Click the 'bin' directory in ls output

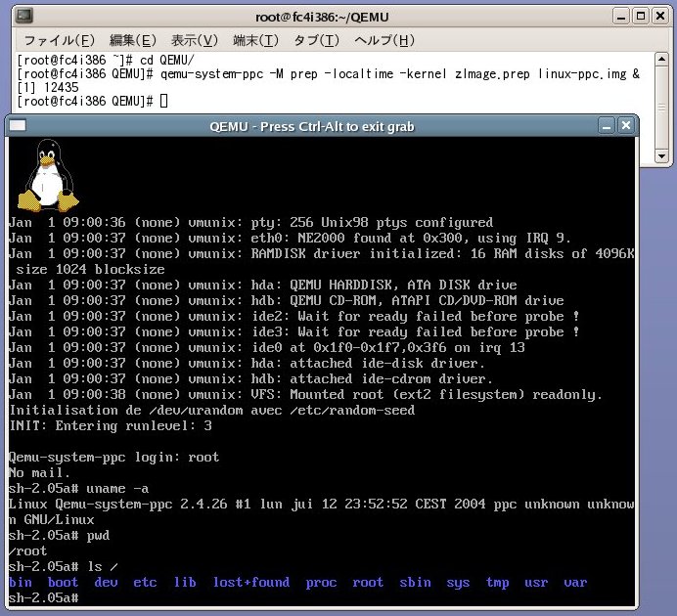(21, 583)
